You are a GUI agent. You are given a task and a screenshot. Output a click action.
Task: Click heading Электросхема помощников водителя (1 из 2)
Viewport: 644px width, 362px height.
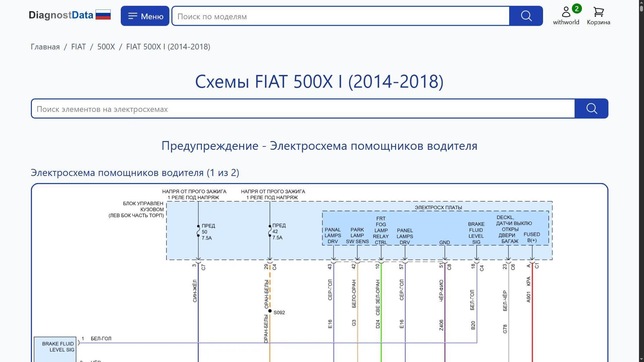pos(135,172)
